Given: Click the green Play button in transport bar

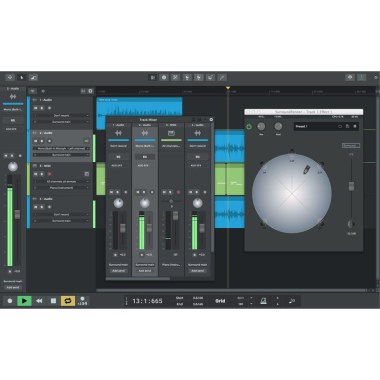Looking at the screenshot, I should (24, 301).
